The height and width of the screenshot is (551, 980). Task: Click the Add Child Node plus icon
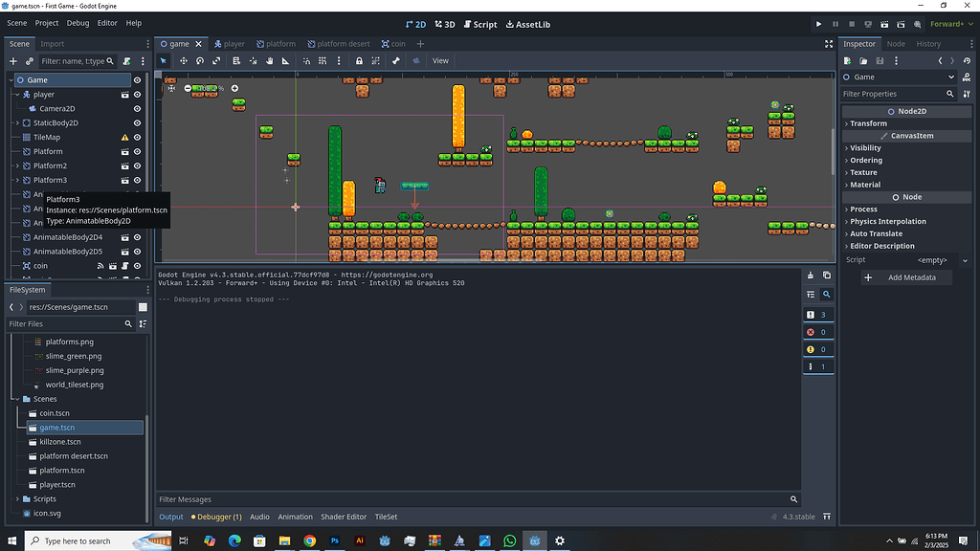point(13,61)
